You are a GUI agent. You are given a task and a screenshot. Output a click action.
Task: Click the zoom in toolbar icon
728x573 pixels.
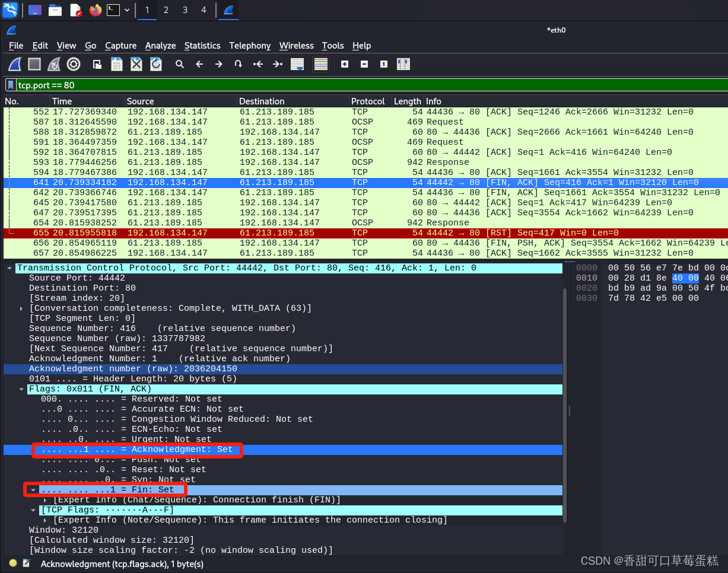344,64
